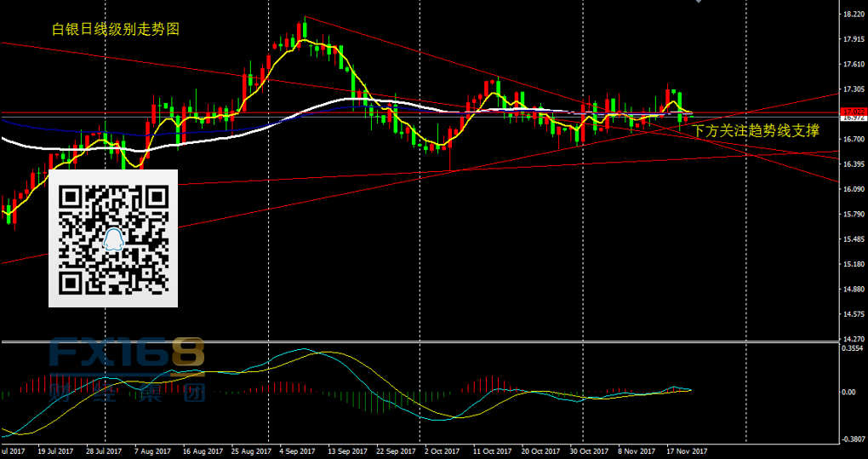Click the MACD 0.3554 scale label
Viewport: 868px width, 459px height.
click(852, 348)
